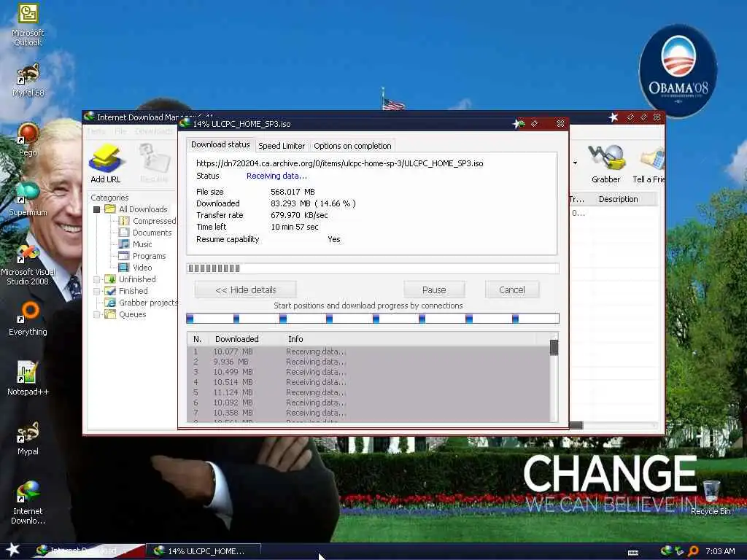Click the 'Receiving data...' status text
747x560 pixels.
coord(276,176)
